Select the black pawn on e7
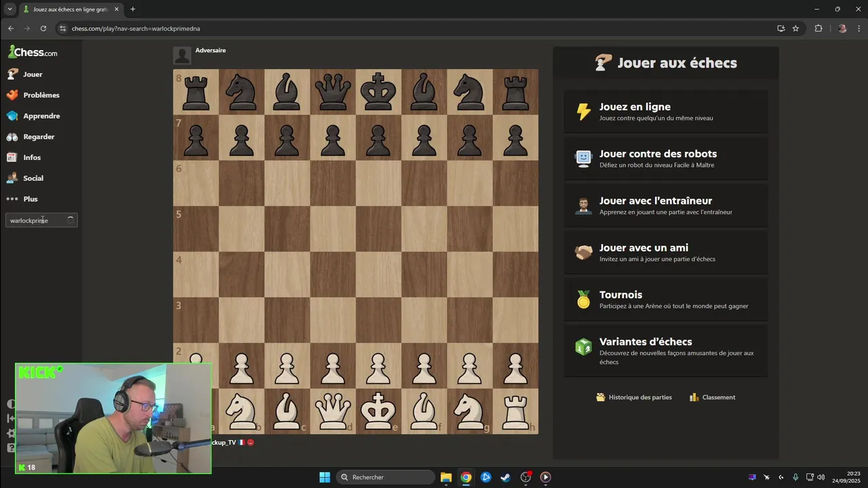This screenshot has width=868, height=488. click(x=378, y=138)
